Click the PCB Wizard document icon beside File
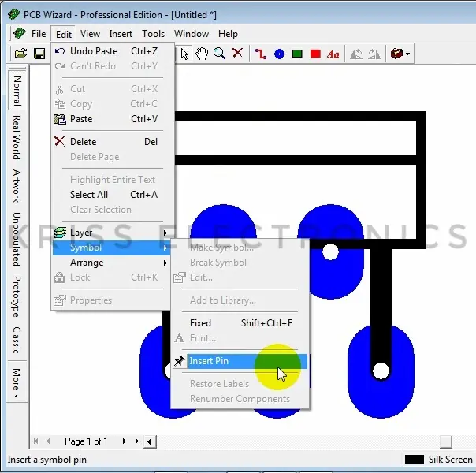The width and height of the screenshot is (476, 473). pos(20,33)
